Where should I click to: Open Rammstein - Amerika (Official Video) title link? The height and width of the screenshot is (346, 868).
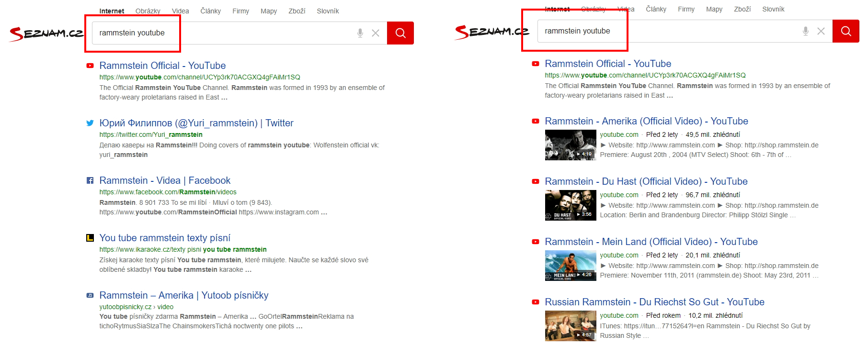coord(646,121)
